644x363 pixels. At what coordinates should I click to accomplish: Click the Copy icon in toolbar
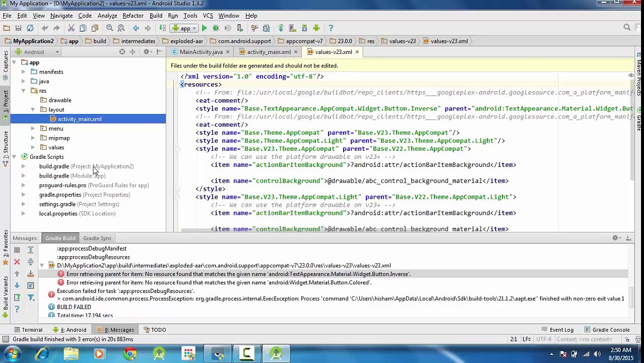(83, 28)
